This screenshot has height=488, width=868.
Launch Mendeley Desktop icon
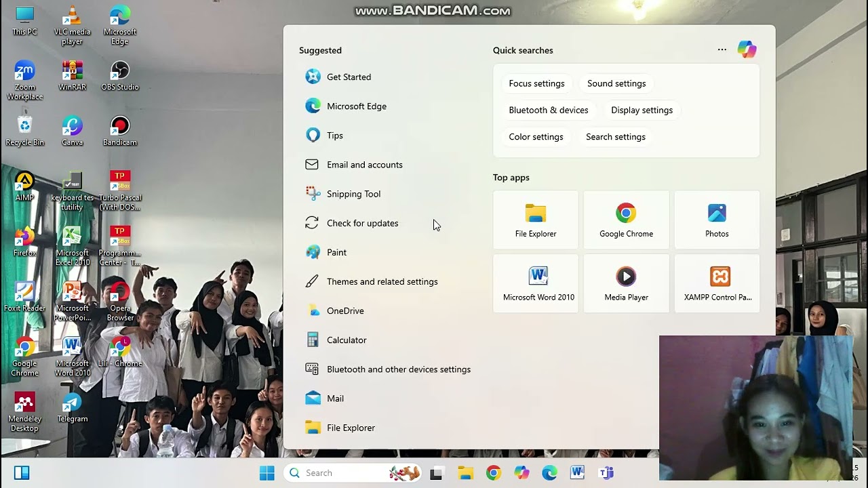[24, 412]
